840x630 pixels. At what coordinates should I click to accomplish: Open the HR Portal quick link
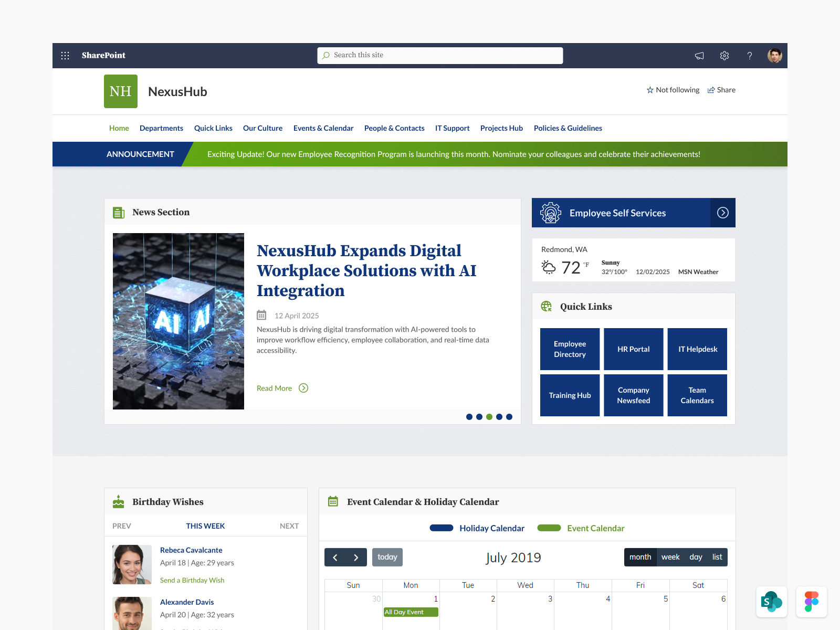tap(633, 349)
